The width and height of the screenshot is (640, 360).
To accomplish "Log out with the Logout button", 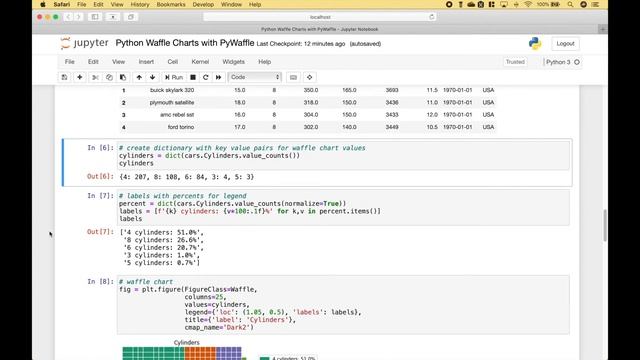I will [565, 44].
